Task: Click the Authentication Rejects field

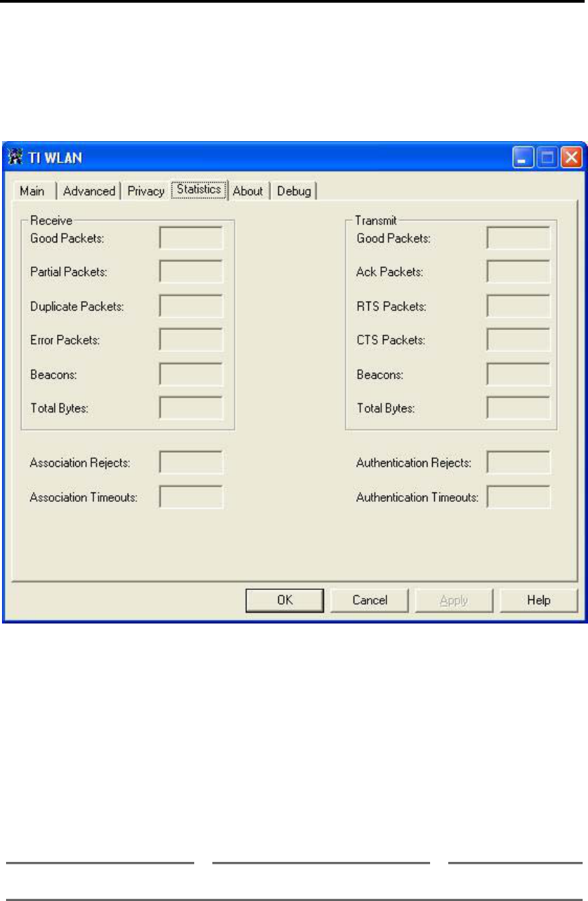Action: [x=518, y=463]
